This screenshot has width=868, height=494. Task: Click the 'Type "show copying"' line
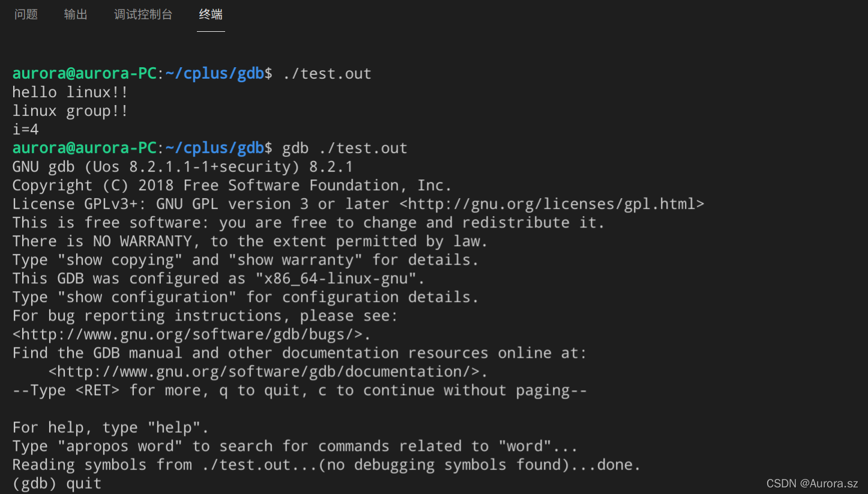click(246, 260)
